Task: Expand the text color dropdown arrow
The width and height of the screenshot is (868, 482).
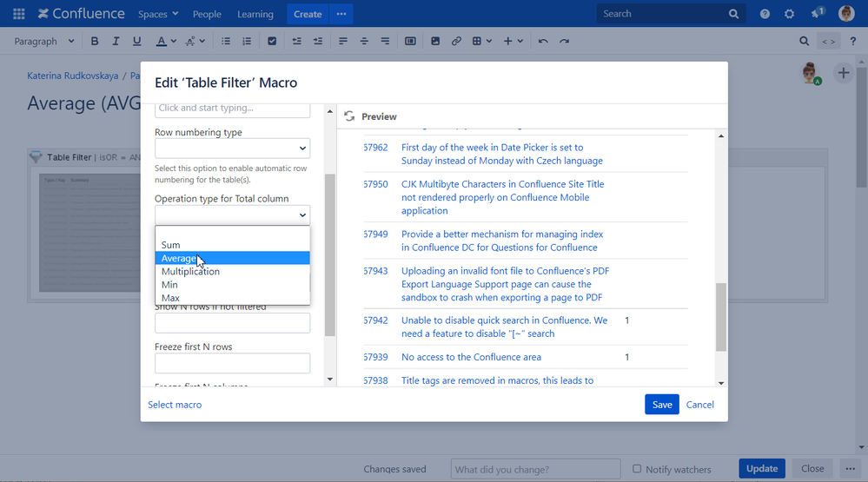Action: 174,41
